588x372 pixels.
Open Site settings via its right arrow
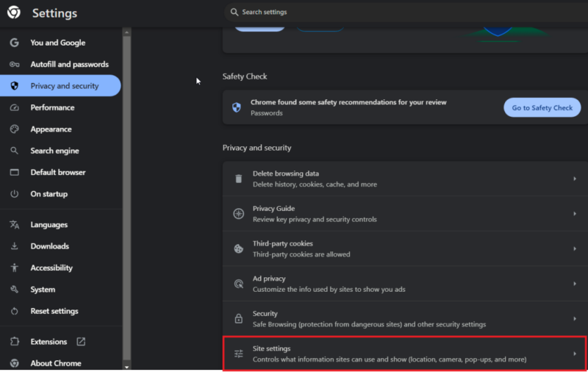coord(575,354)
